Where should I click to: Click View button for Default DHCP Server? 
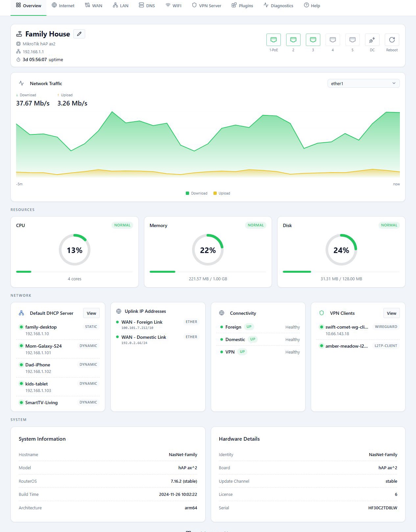tap(91, 313)
